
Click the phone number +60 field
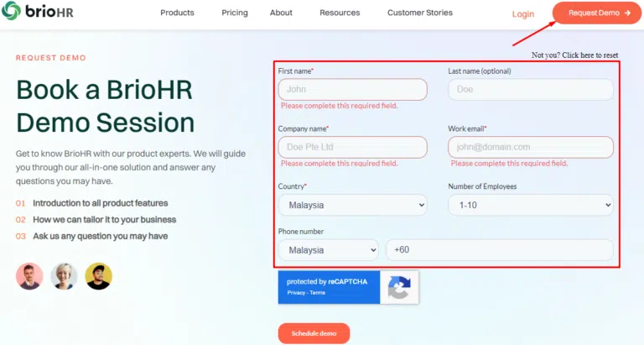coord(500,250)
